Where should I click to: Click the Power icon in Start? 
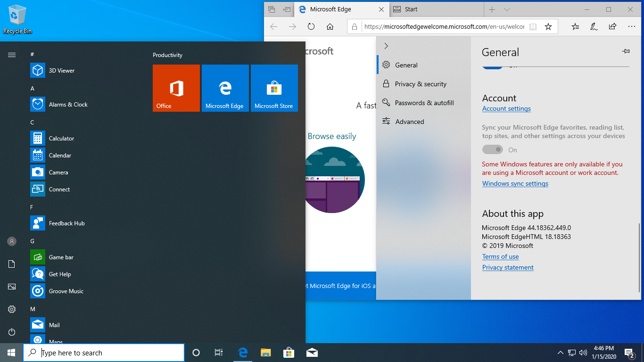pyautogui.click(x=12, y=332)
